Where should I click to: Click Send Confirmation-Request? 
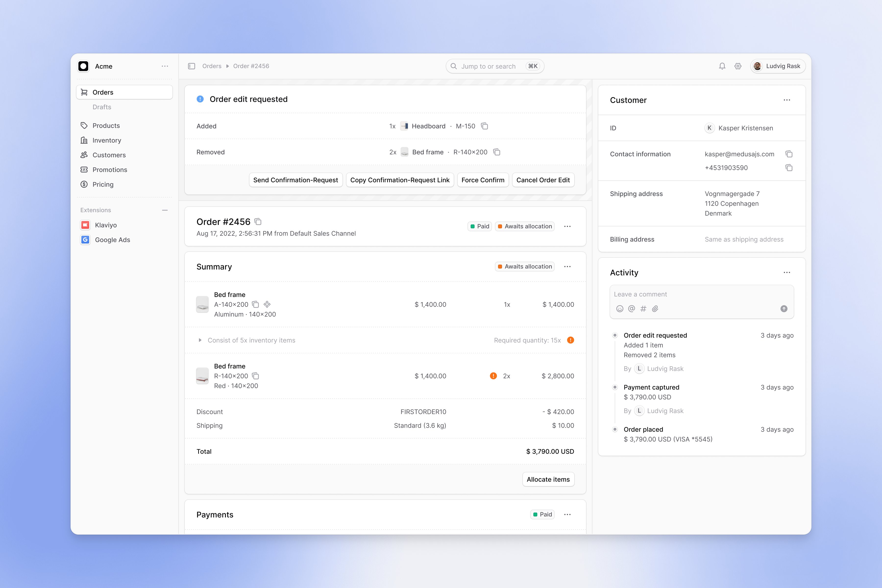point(295,180)
